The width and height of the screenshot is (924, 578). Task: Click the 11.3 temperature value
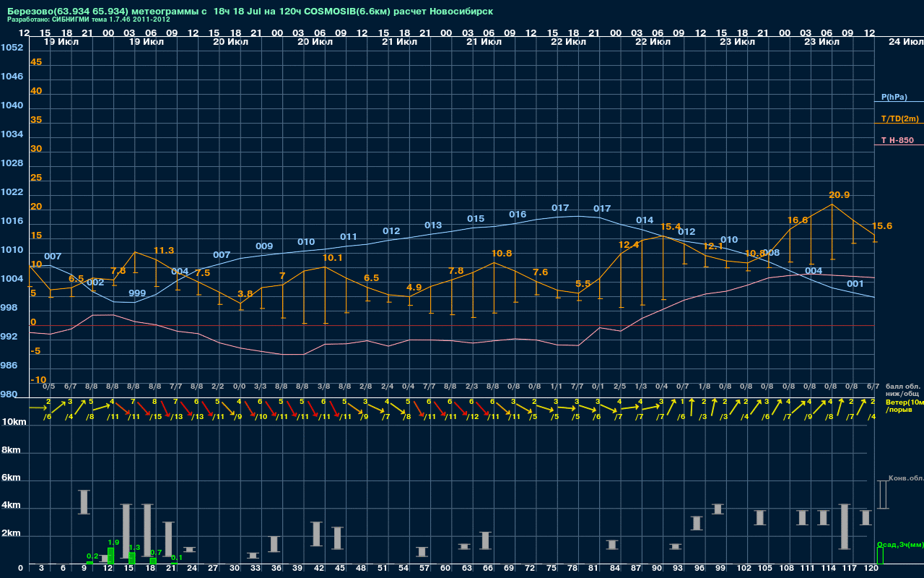(x=164, y=251)
